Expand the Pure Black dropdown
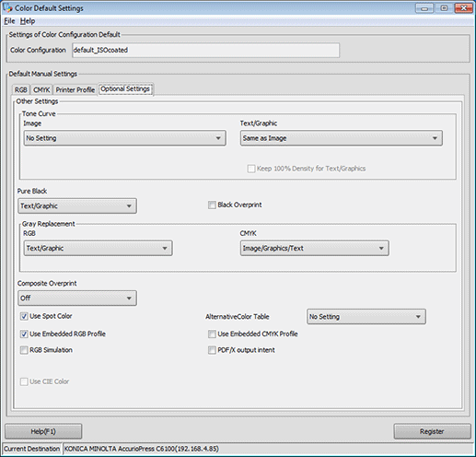The image size is (476, 457). pos(77,205)
